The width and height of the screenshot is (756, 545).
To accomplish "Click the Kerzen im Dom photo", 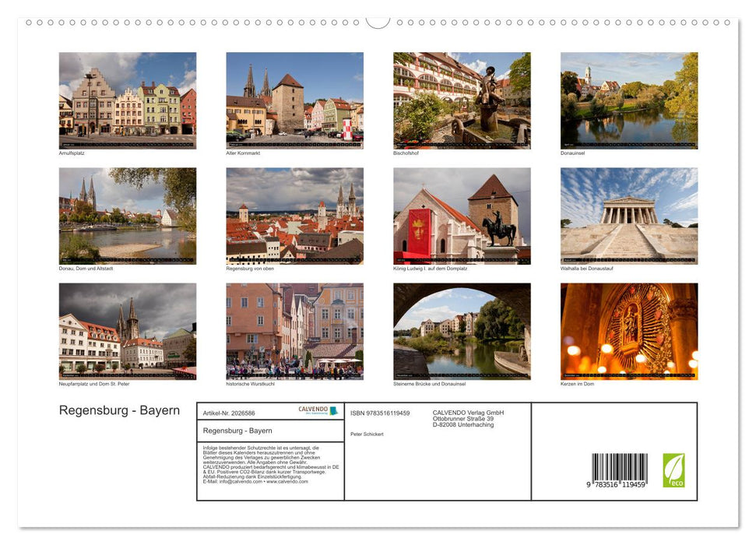I will [x=628, y=332].
